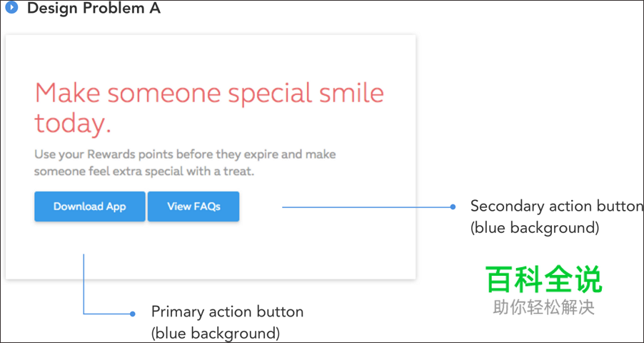Click the "someone feel extra special" text line
Viewport: 644px width, 343px height.
click(x=144, y=172)
